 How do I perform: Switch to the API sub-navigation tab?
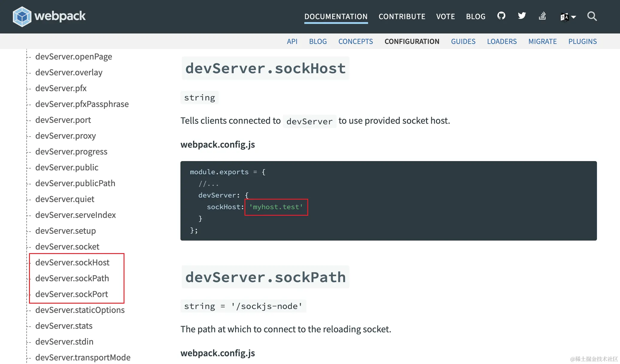292,41
